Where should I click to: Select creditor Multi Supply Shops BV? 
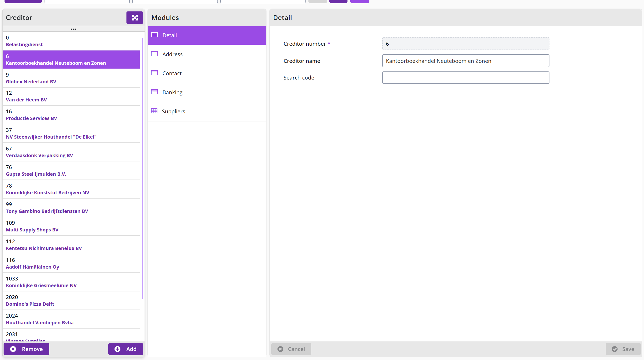[71, 226]
